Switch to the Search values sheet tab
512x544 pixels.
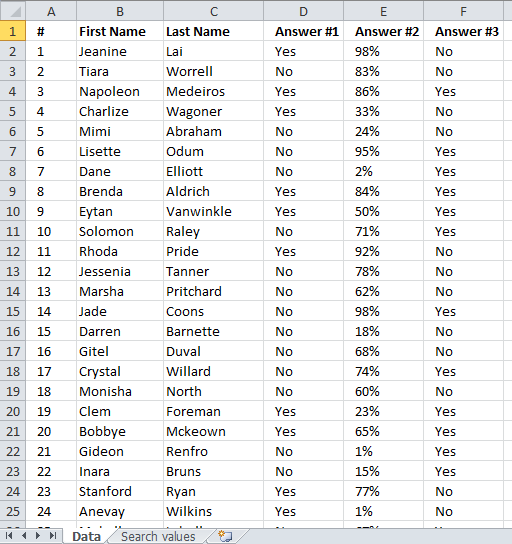pos(158,536)
